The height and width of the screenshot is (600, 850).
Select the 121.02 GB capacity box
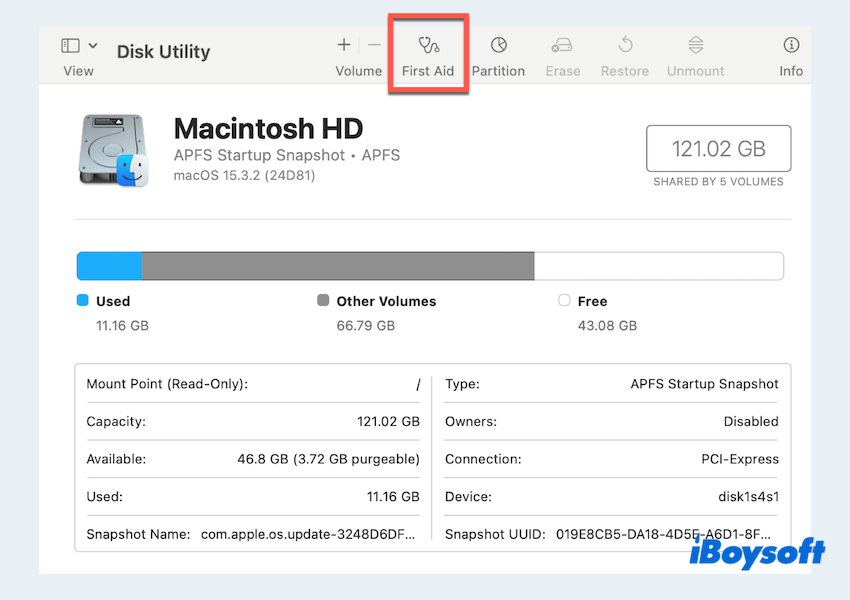718,149
